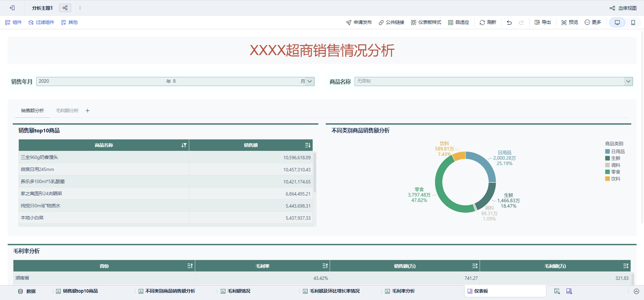
Task: Click 预览 to preview the dashboard
Action: (569, 22)
